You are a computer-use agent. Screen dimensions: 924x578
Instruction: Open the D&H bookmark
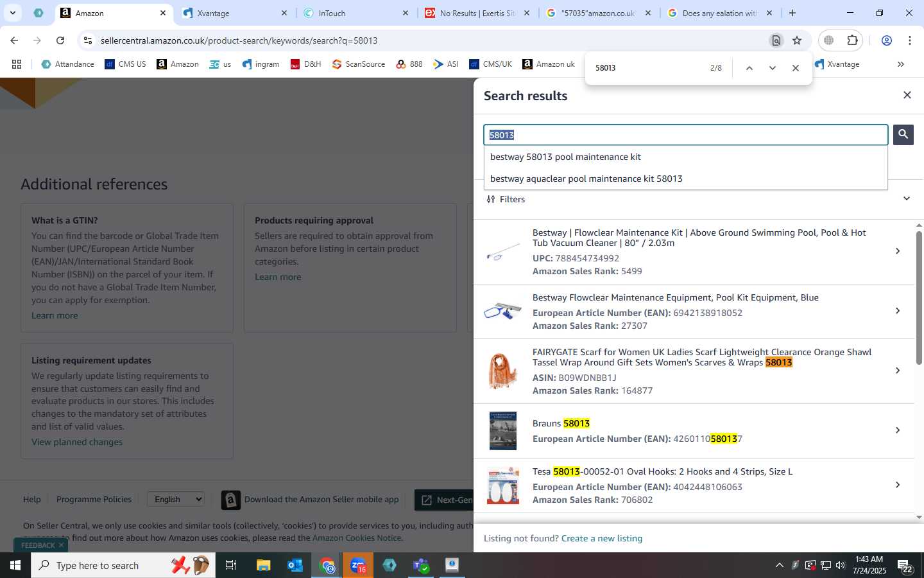coord(305,64)
